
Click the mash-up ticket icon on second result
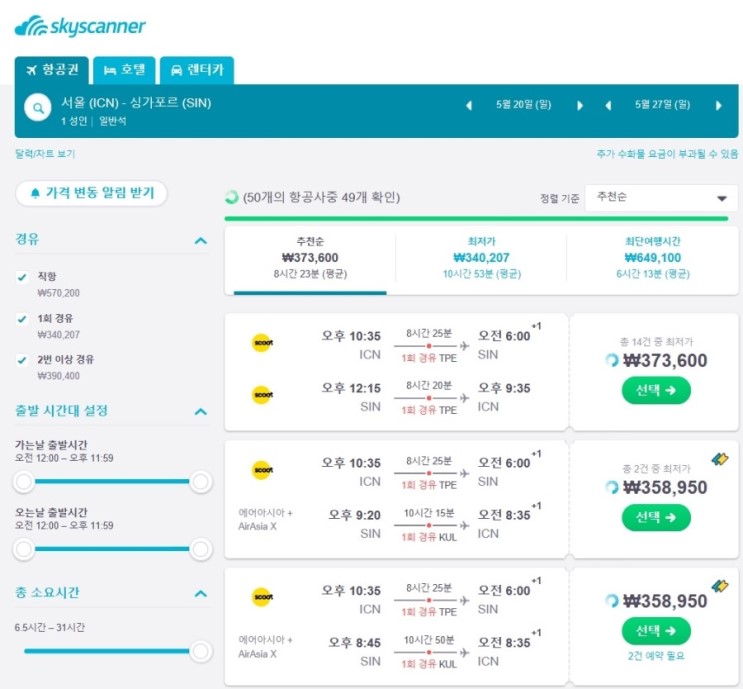click(720, 459)
